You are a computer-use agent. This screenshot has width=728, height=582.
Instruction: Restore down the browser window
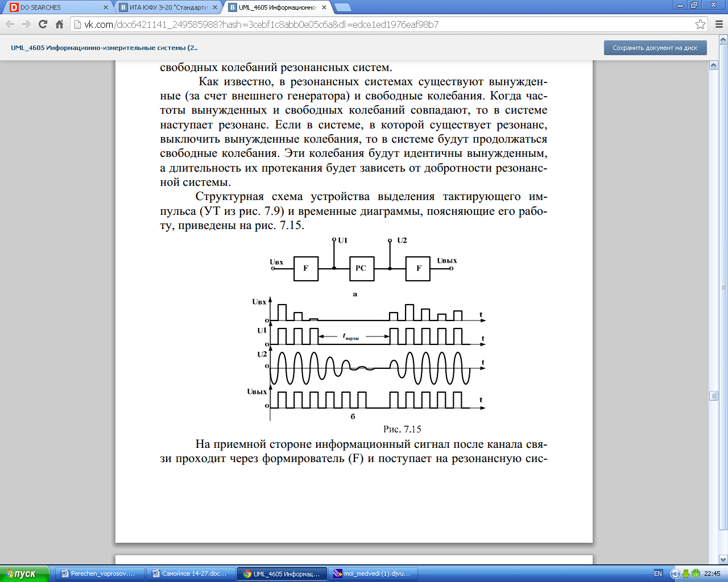coord(694,5)
